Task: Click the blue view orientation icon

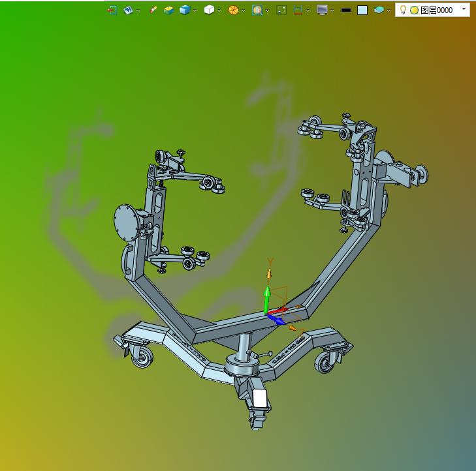Action: pyautogui.click(x=128, y=10)
